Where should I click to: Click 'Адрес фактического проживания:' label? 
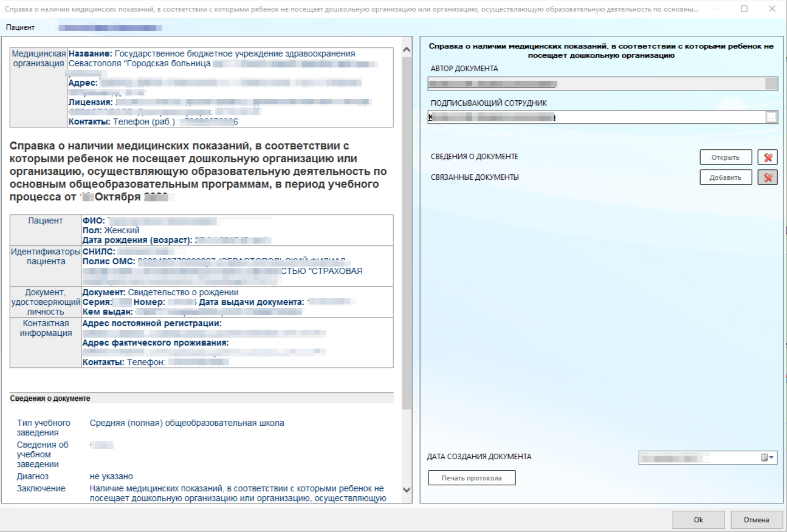point(156,343)
